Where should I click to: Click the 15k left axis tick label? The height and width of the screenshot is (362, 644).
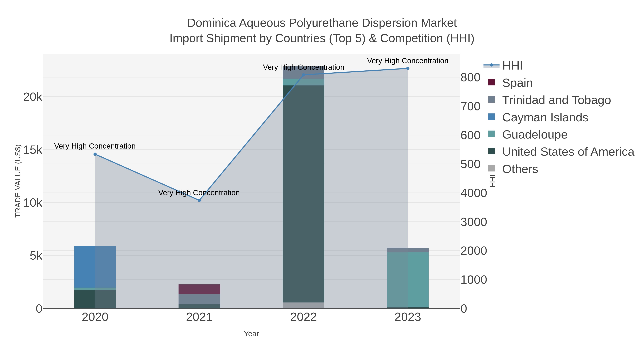tap(33, 150)
